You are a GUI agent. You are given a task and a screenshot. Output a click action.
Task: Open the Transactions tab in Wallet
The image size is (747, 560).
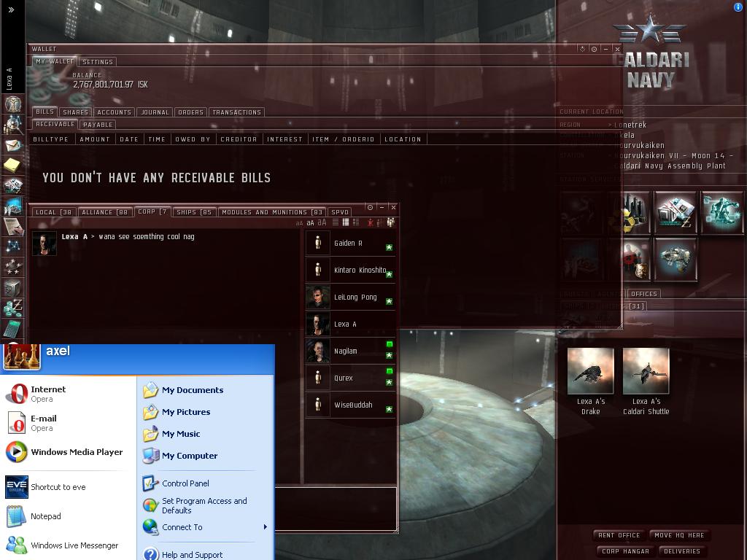click(237, 112)
